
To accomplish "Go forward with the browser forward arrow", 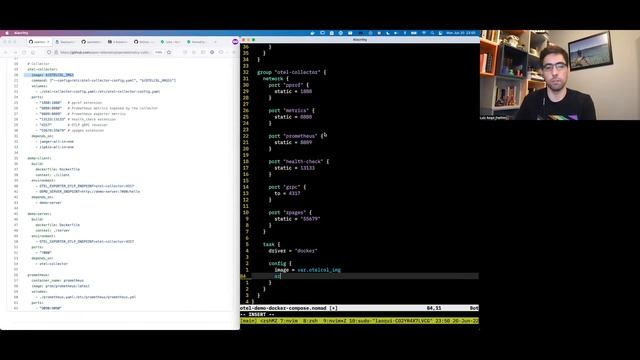I will coord(15,52).
